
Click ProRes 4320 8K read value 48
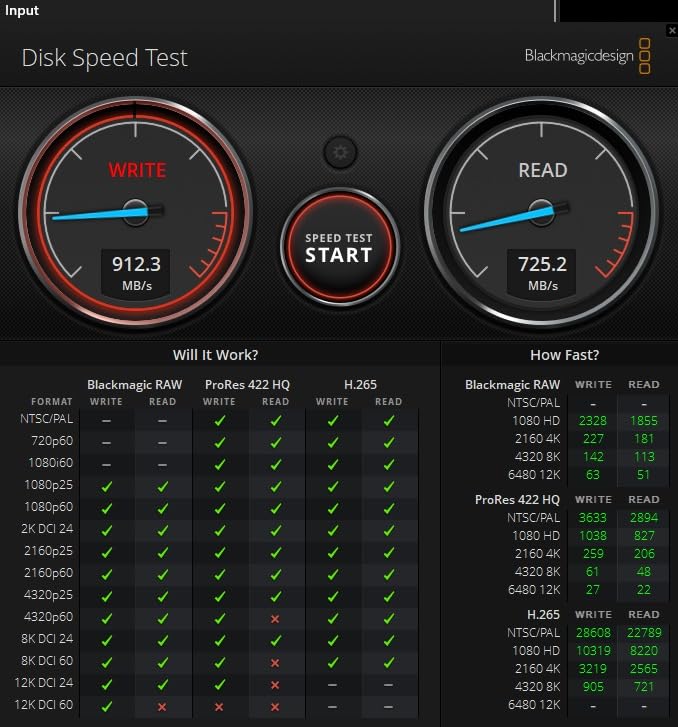point(643,572)
